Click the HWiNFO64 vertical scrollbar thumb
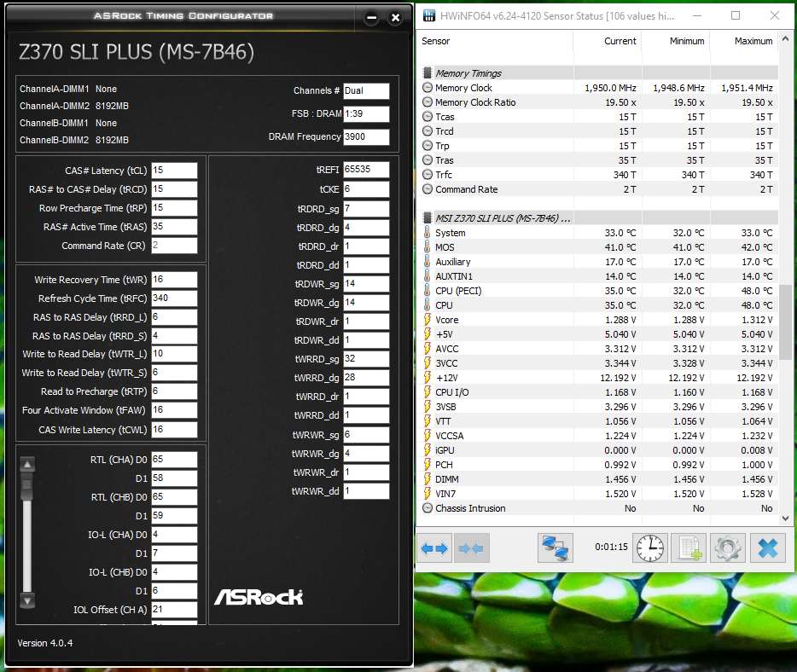797x672 pixels. click(785, 322)
